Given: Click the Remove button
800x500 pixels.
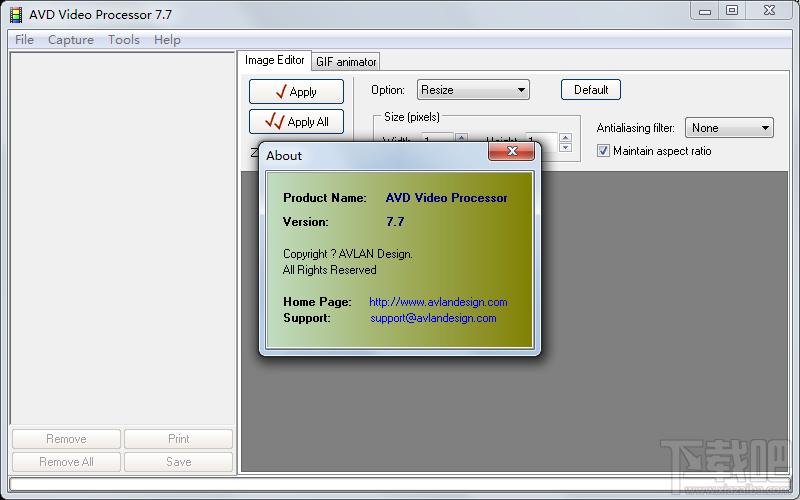Looking at the screenshot, I should click(x=66, y=439).
